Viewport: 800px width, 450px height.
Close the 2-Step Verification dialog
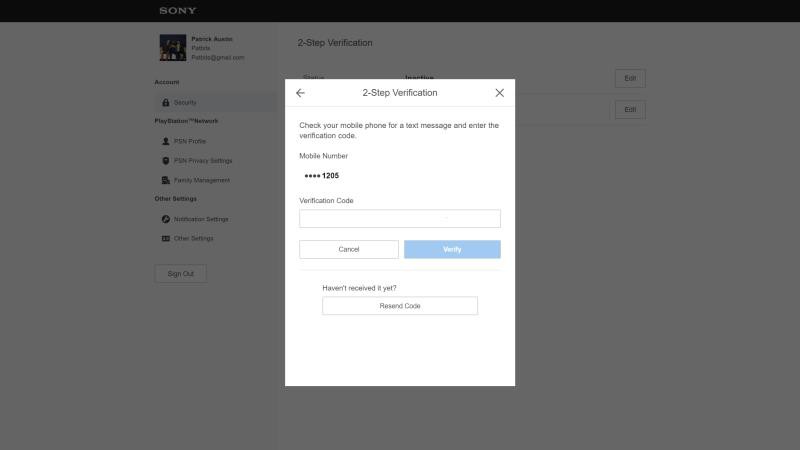point(499,93)
